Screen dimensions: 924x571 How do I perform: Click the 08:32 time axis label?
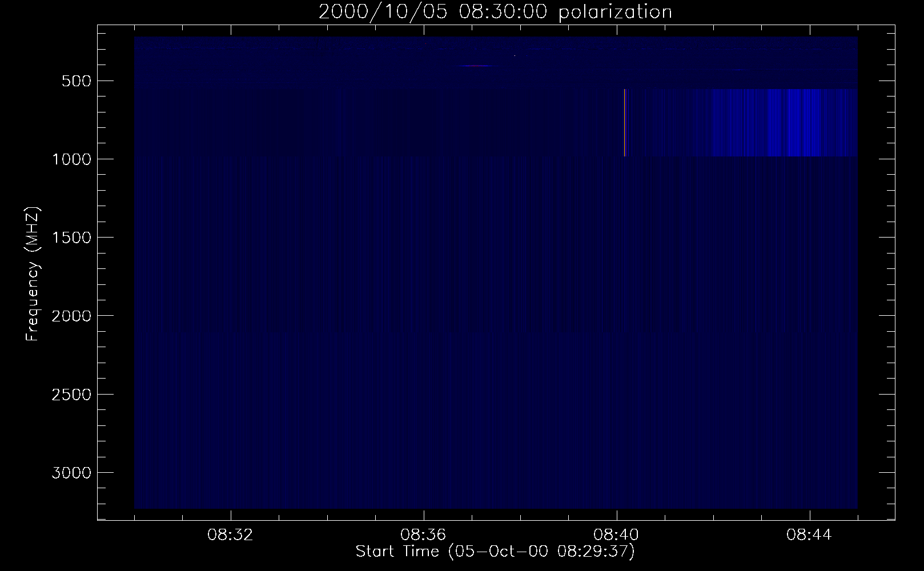tap(231, 535)
